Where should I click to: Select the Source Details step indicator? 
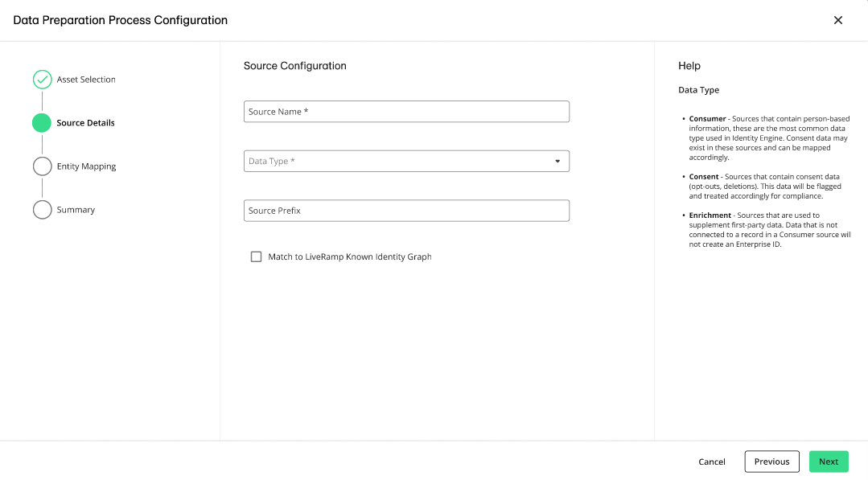point(42,122)
